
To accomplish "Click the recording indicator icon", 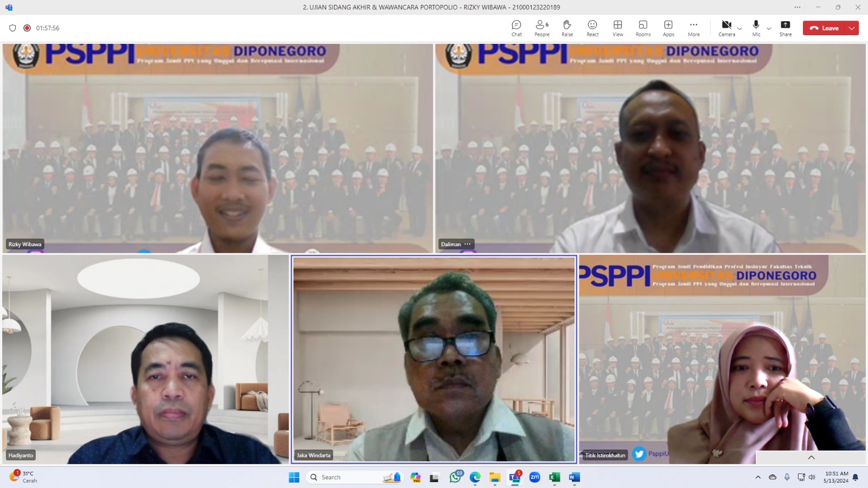I will [27, 28].
